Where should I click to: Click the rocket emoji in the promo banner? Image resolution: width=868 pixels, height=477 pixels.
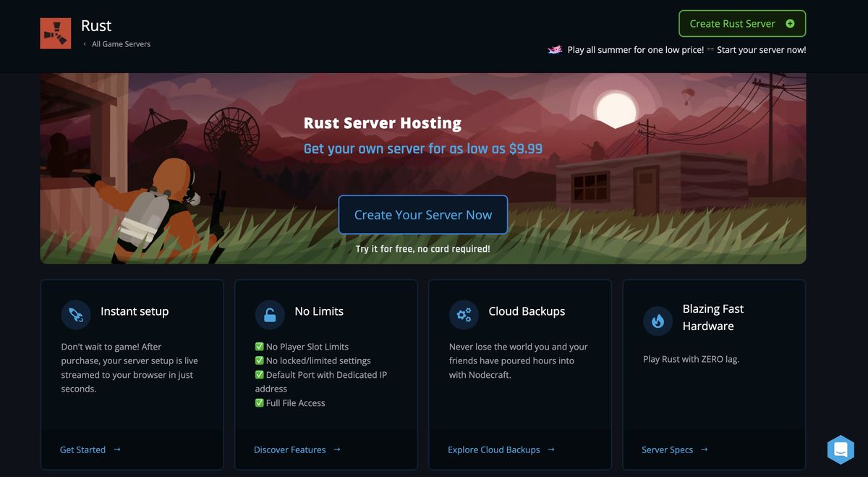pyautogui.click(x=555, y=49)
